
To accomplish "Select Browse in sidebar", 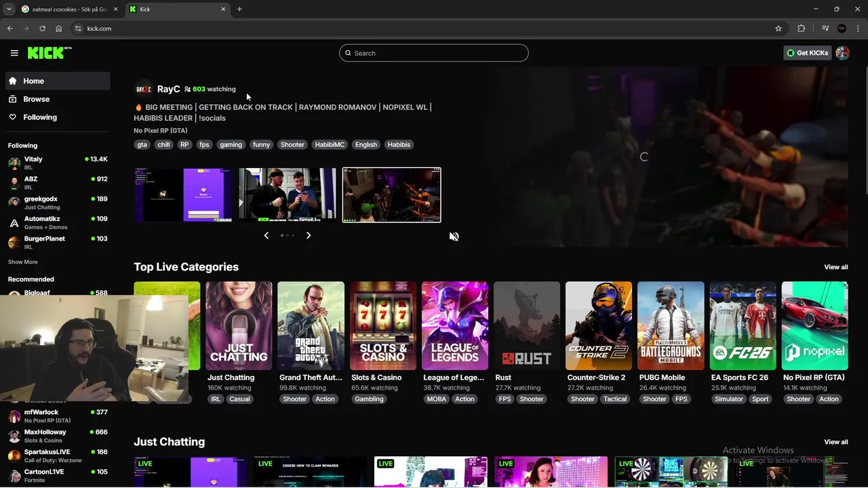I will [x=58, y=99].
